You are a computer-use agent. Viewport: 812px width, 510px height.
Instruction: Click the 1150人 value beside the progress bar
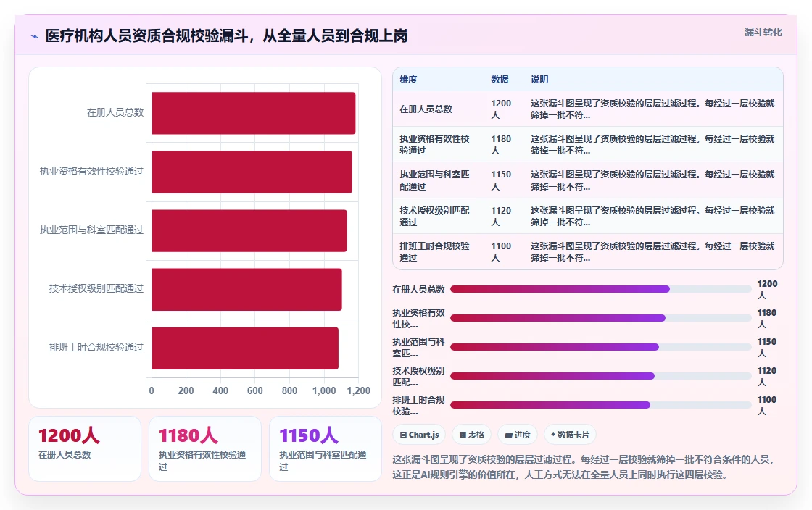[x=767, y=347]
